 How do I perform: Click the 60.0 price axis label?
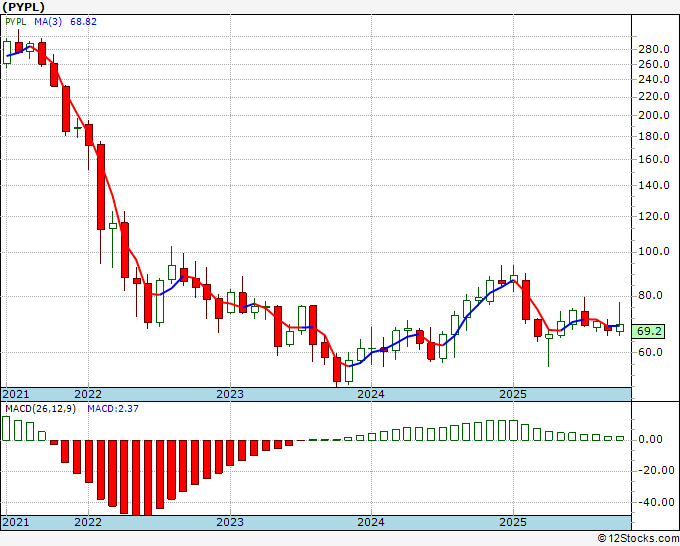pyautogui.click(x=651, y=352)
